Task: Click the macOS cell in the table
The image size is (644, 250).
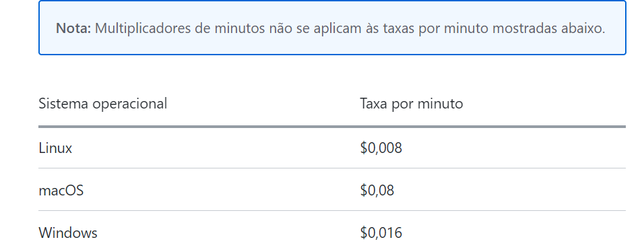Action: [61, 191]
